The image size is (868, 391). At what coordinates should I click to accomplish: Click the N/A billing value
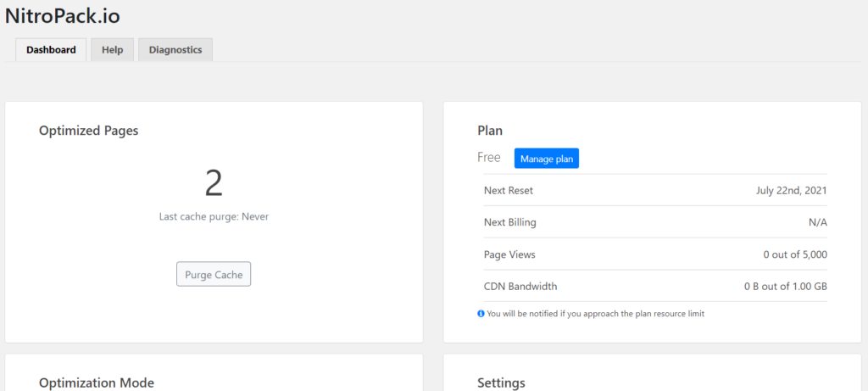coord(818,222)
